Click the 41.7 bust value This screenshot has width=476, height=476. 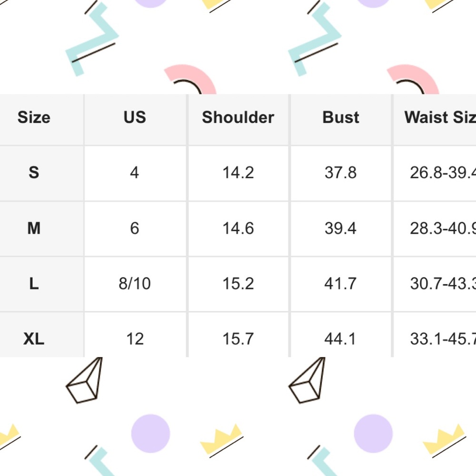coord(341,284)
